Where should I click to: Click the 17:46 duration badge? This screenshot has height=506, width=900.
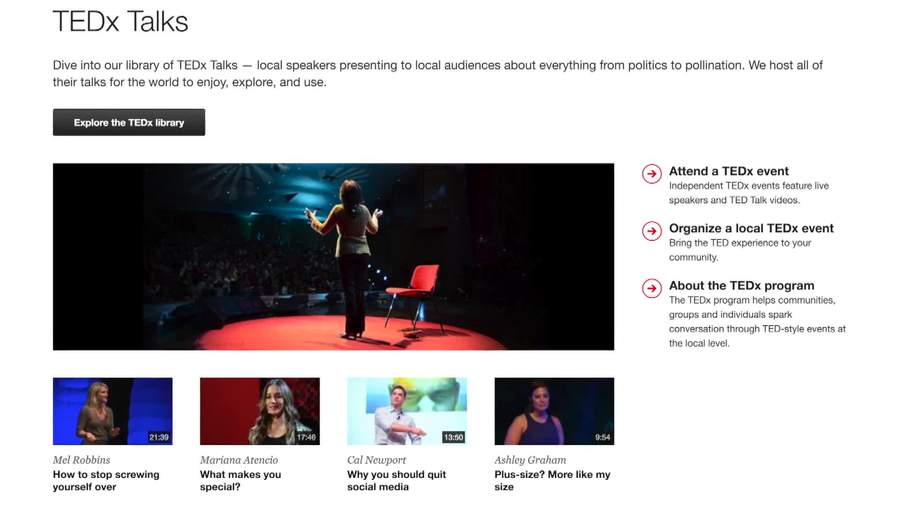(305, 437)
